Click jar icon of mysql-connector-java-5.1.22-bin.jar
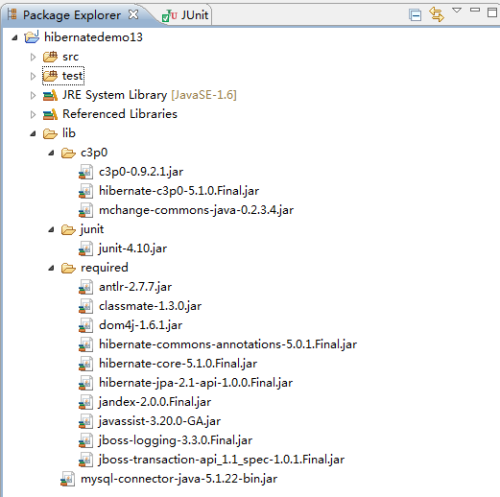500x497 pixels. point(67,479)
